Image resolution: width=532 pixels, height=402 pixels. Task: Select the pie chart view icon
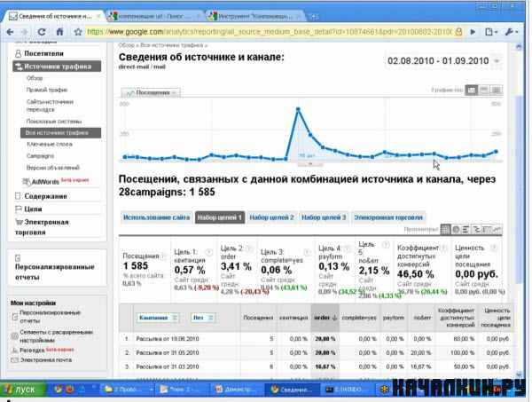pyautogui.click(x=456, y=230)
